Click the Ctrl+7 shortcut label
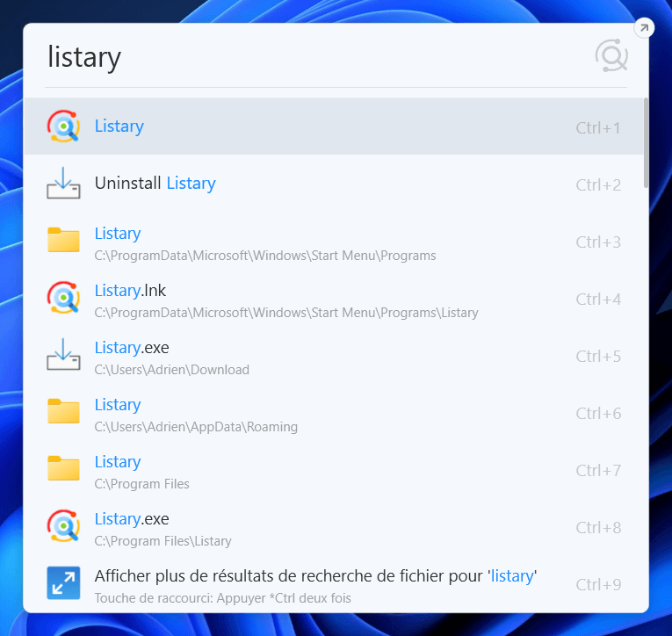Screen dimensions: 672x636 tap(598, 471)
